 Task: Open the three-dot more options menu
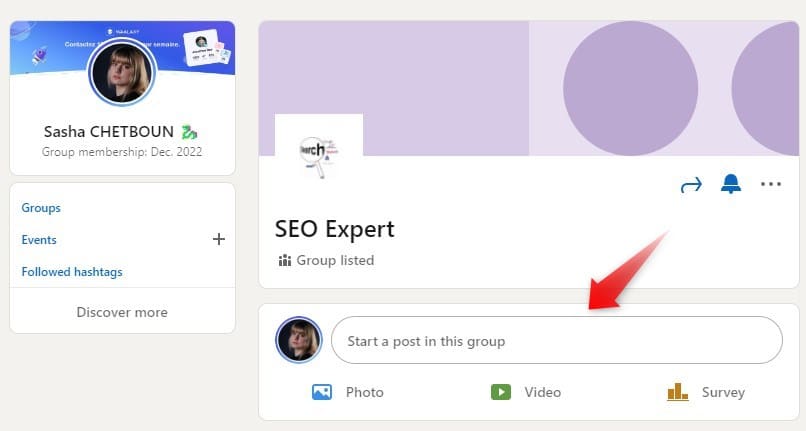click(x=771, y=184)
